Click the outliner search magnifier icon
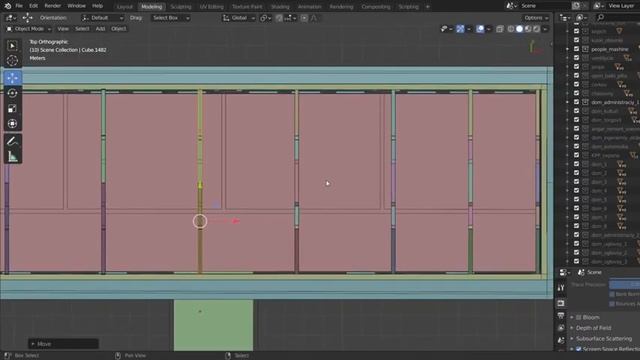The image size is (640, 360). tap(600, 18)
